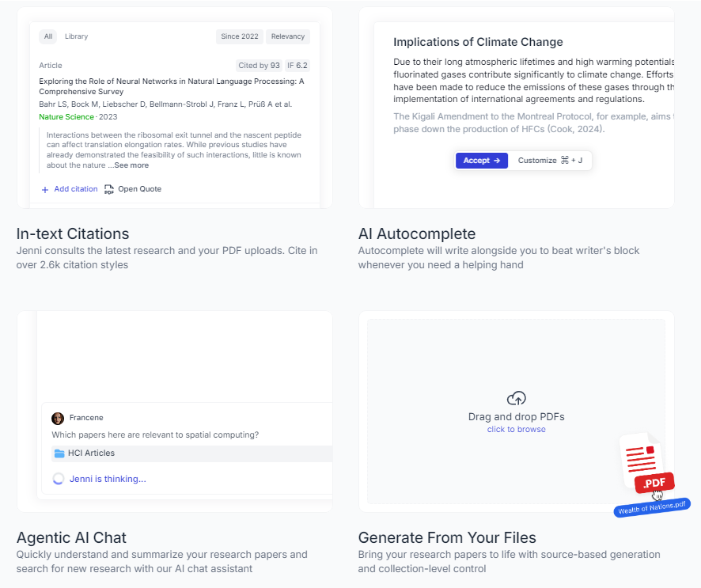Click the Wealth of Nations.pdf label
Screen dimensions: 701x588
[653, 507]
